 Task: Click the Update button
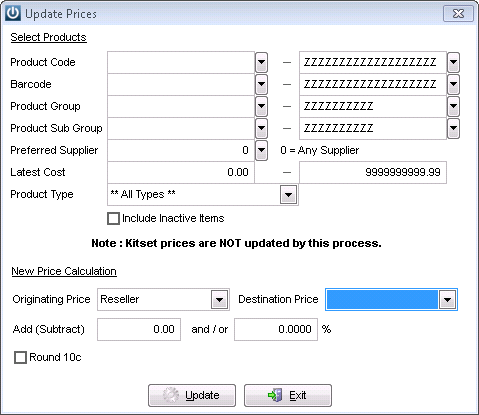tap(192, 395)
